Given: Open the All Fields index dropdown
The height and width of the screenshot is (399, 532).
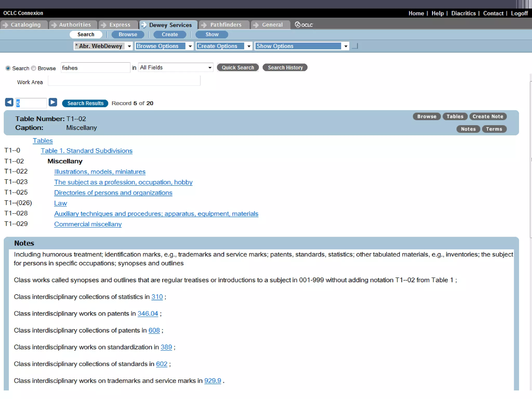Looking at the screenshot, I should point(209,68).
